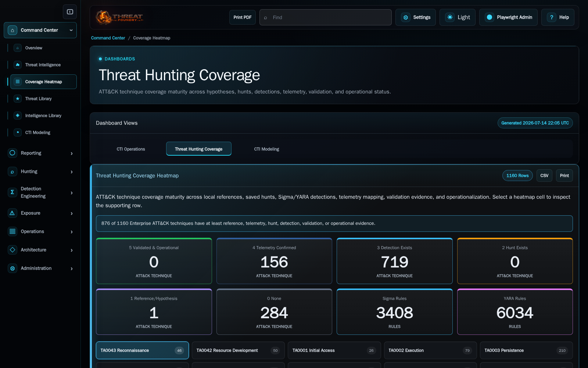Click the Command Center home icon
588x368 pixels.
[x=12, y=30]
